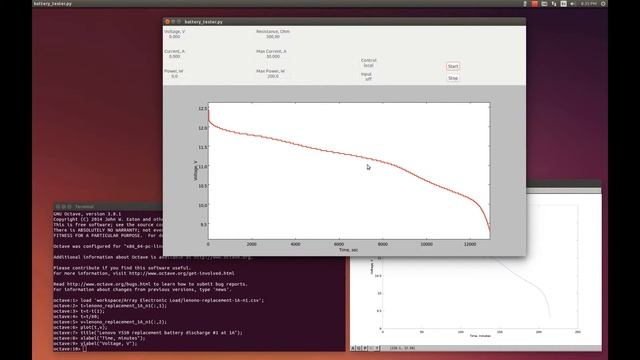This screenshot has height=360, width=640.
Task: Click the 'Time, minutes' label in Gnuplot window
Action: coord(480,336)
